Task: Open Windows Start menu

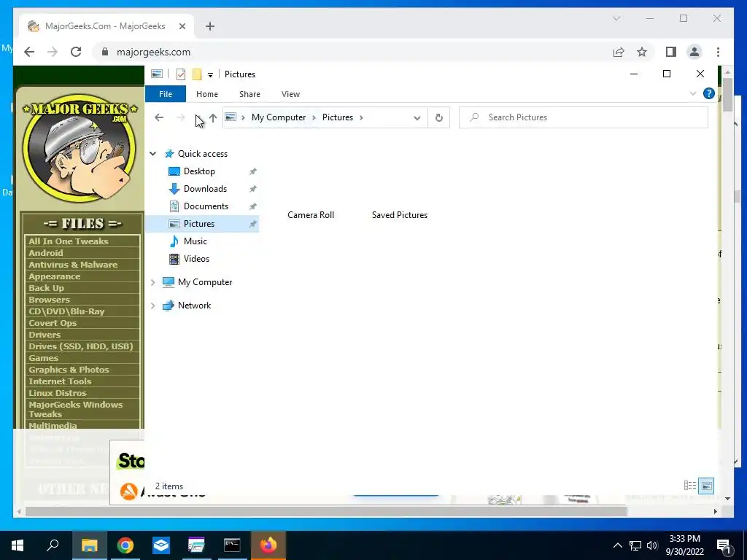Action: [x=18, y=545]
